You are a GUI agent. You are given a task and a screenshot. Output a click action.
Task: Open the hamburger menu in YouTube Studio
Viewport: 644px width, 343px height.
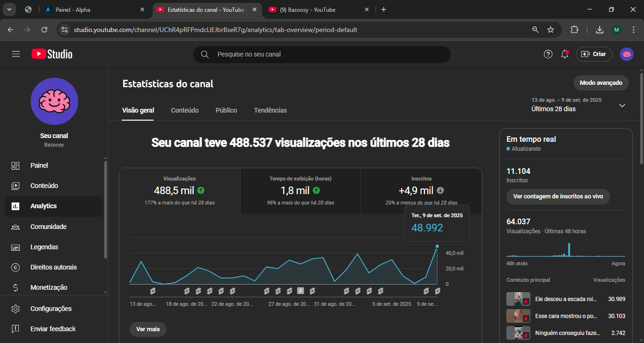(x=16, y=54)
